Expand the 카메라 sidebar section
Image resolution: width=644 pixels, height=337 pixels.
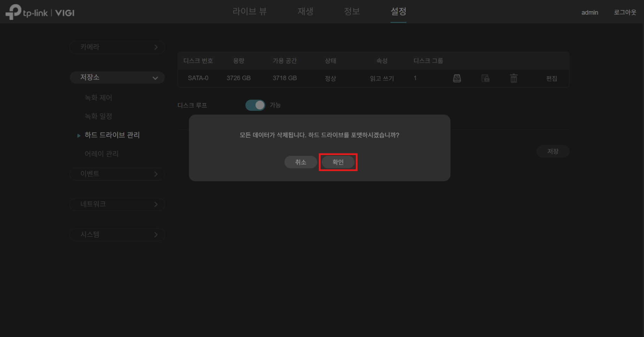[x=117, y=47]
